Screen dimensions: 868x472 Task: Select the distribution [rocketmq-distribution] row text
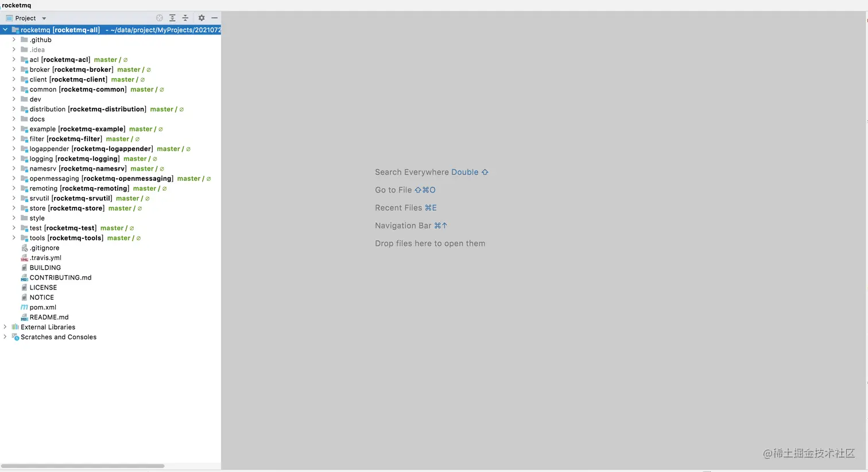88,109
